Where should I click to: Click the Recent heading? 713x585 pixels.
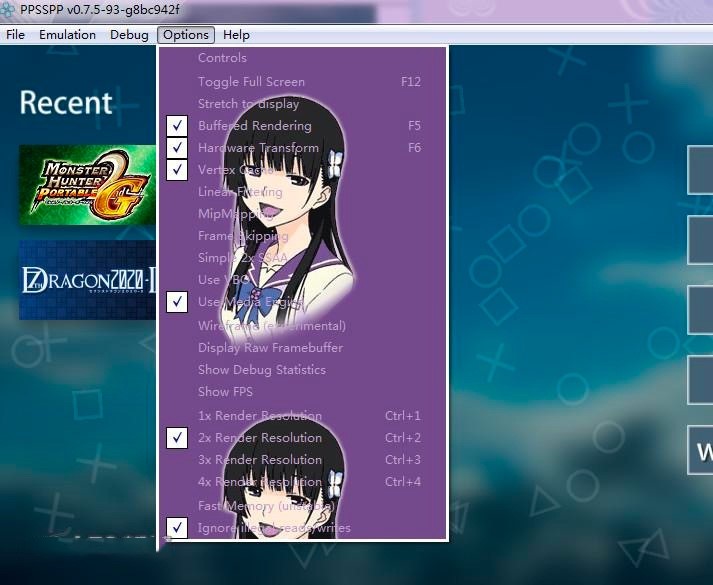click(66, 102)
